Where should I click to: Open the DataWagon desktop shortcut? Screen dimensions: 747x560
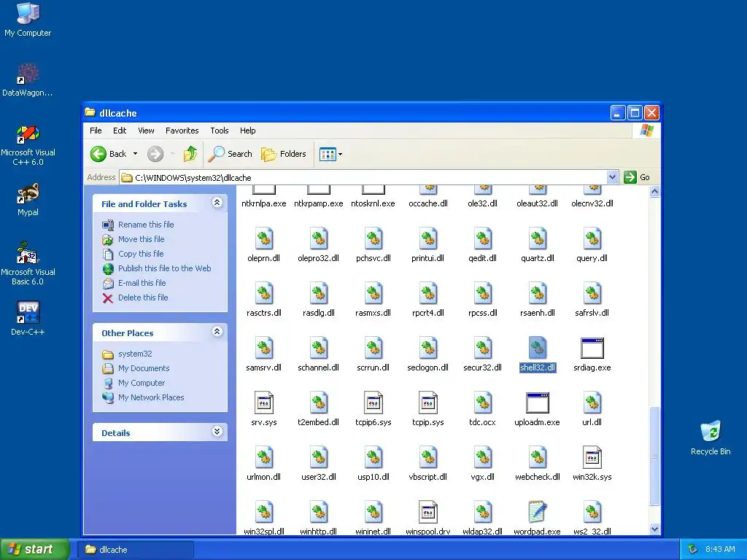pyautogui.click(x=28, y=79)
